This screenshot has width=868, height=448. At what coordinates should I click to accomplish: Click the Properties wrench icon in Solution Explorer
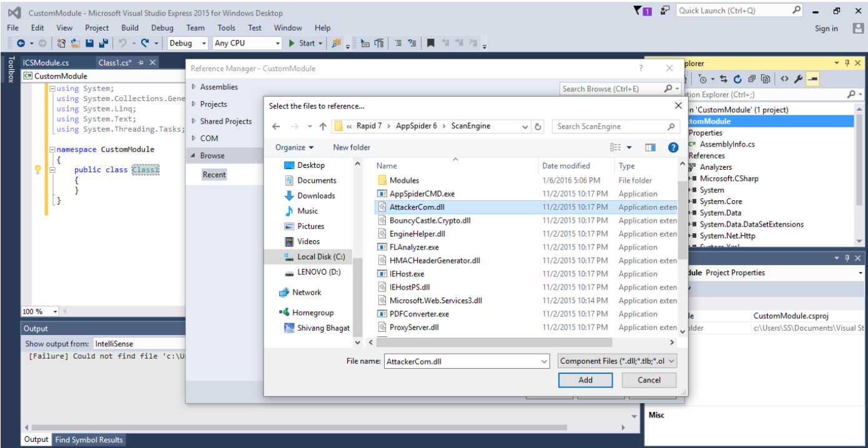798,79
